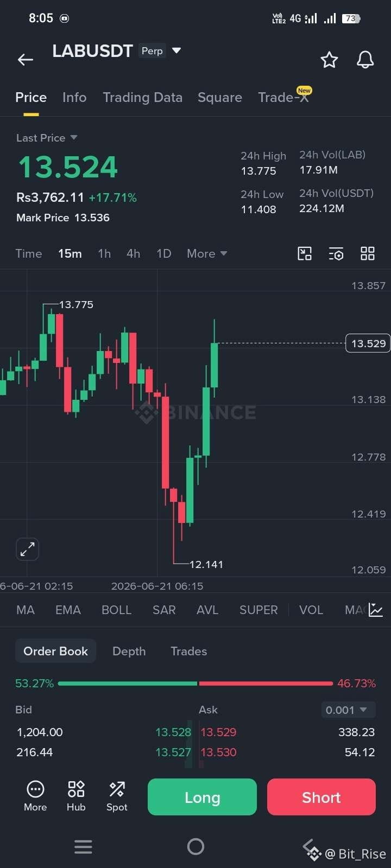The image size is (391, 868).
Task: Open the More timeframes dropdown
Action: click(207, 253)
